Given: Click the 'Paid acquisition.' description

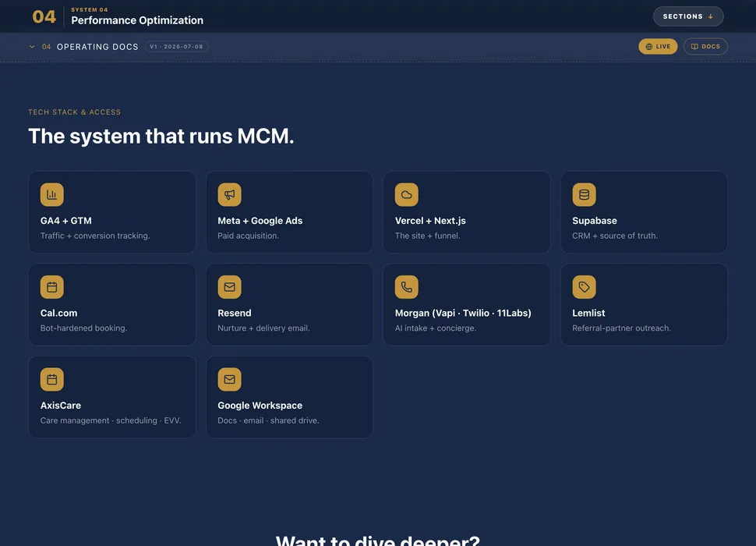Looking at the screenshot, I should (x=249, y=236).
